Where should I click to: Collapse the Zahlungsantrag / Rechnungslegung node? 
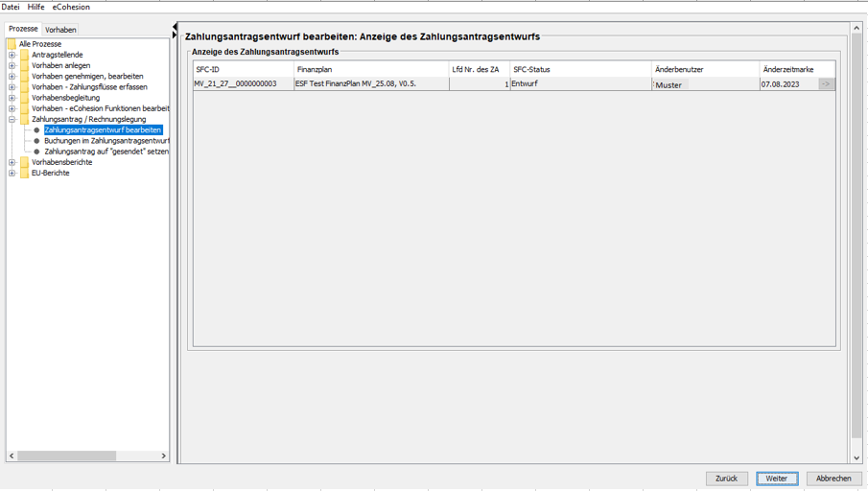click(x=12, y=120)
